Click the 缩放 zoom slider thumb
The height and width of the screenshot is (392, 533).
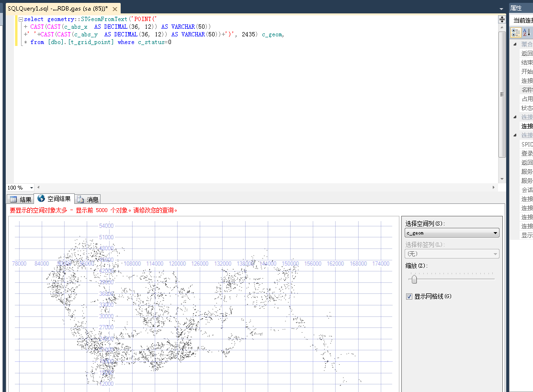tap(414, 279)
